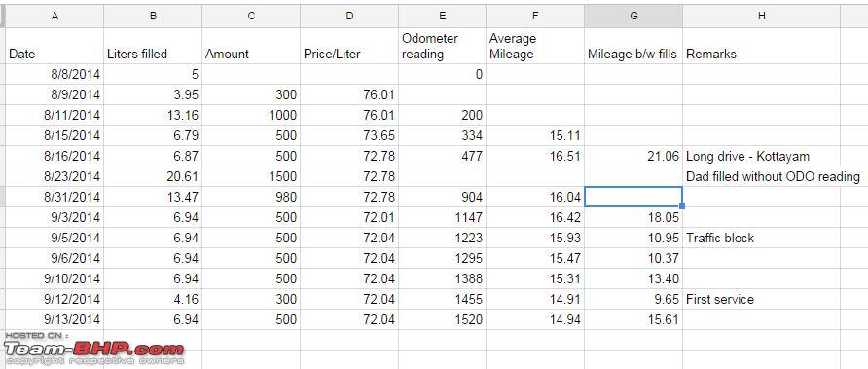Image resolution: width=868 pixels, height=369 pixels.
Task: Select the date cell 9/13/2014
Action: (54, 319)
